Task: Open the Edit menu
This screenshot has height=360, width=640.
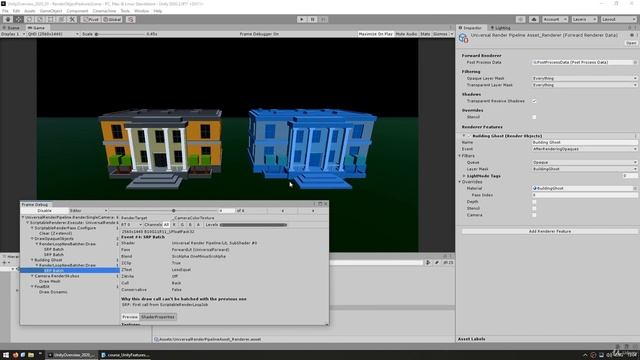Action: 16,11
